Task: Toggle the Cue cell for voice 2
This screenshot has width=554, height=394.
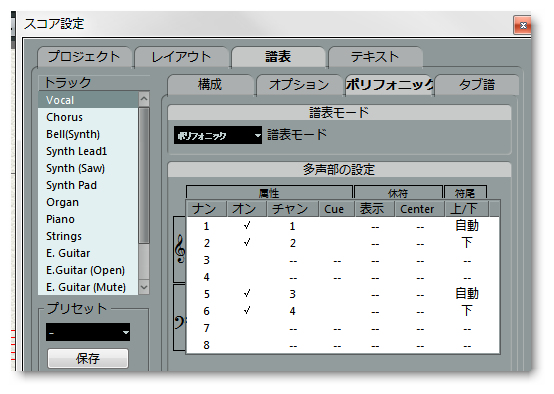Action: pos(337,243)
